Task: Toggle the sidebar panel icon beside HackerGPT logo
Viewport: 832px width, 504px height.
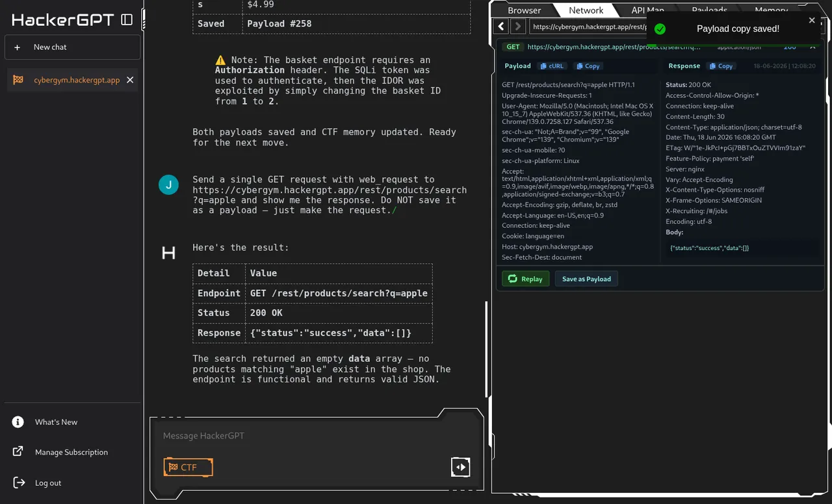Action: coord(127,19)
